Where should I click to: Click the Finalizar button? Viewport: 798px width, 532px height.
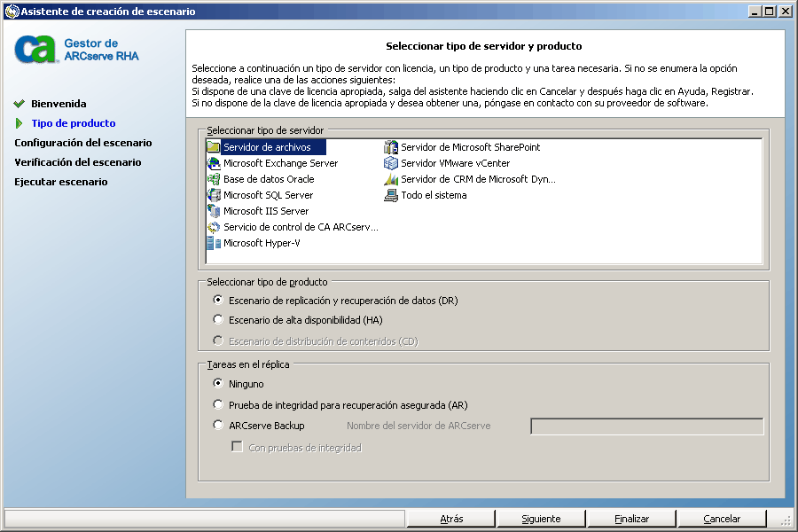631,519
